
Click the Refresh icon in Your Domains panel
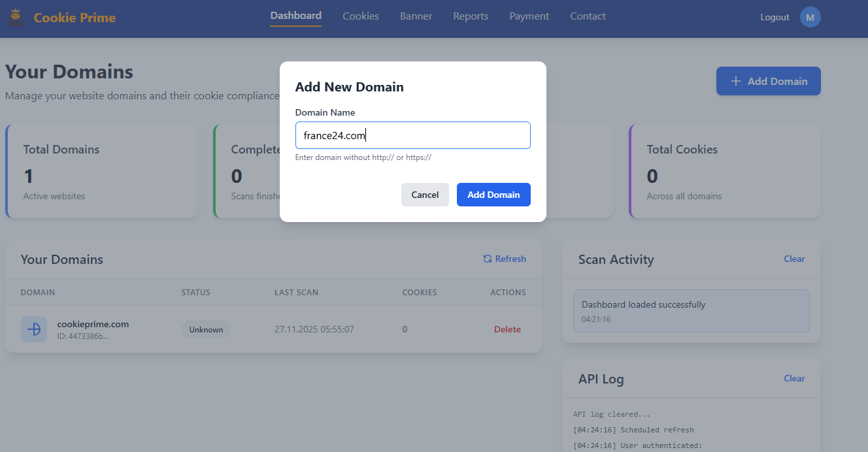pos(487,259)
